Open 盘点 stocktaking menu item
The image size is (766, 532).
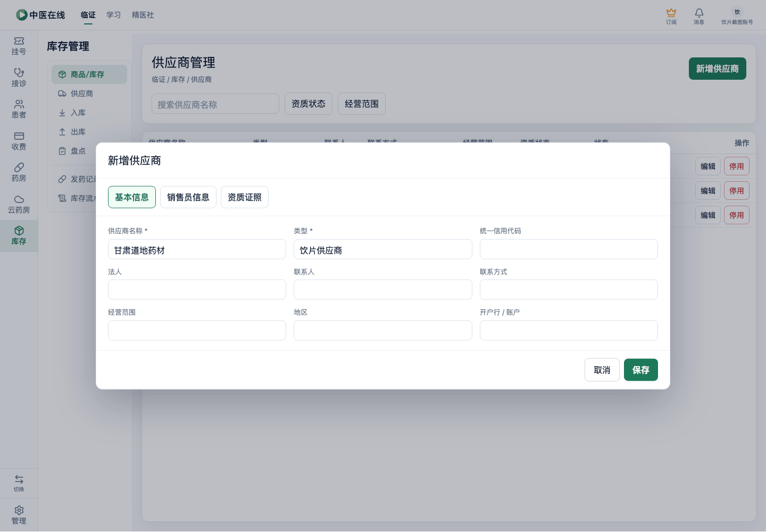(x=74, y=151)
